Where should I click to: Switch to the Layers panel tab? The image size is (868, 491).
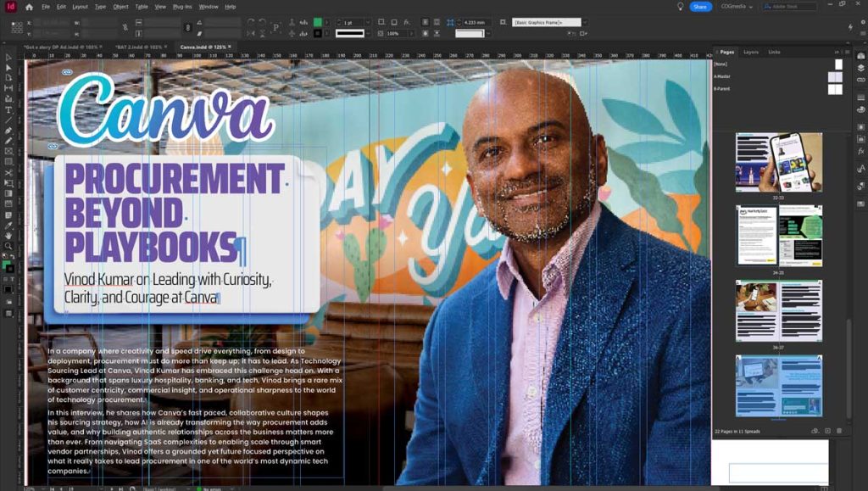tap(751, 52)
